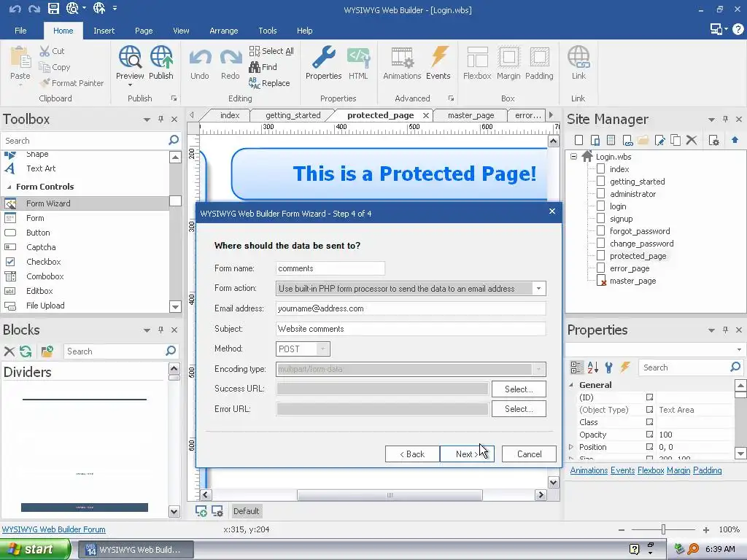The height and width of the screenshot is (560, 747).
Task: Click the Link globe icon
Action: (578, 57)
